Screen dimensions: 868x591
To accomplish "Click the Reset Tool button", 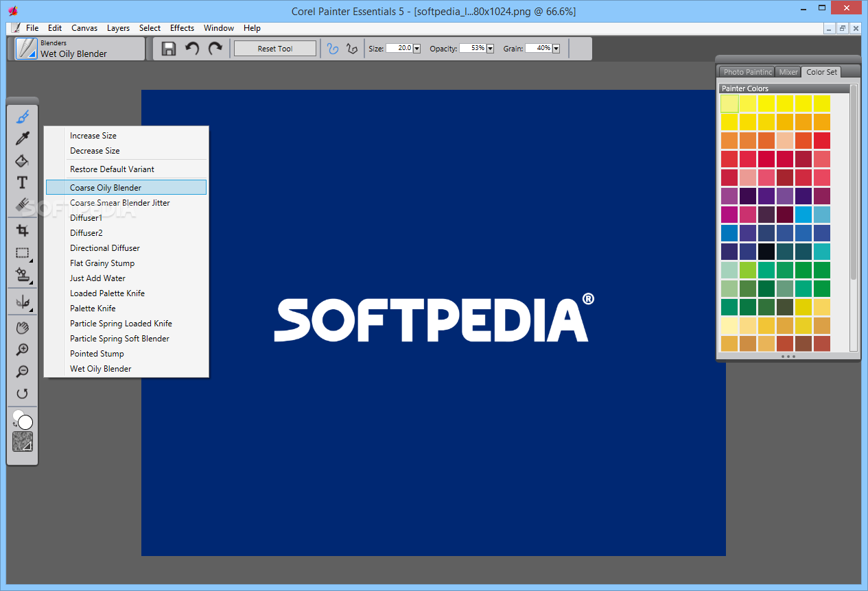I will click(275, 49).
